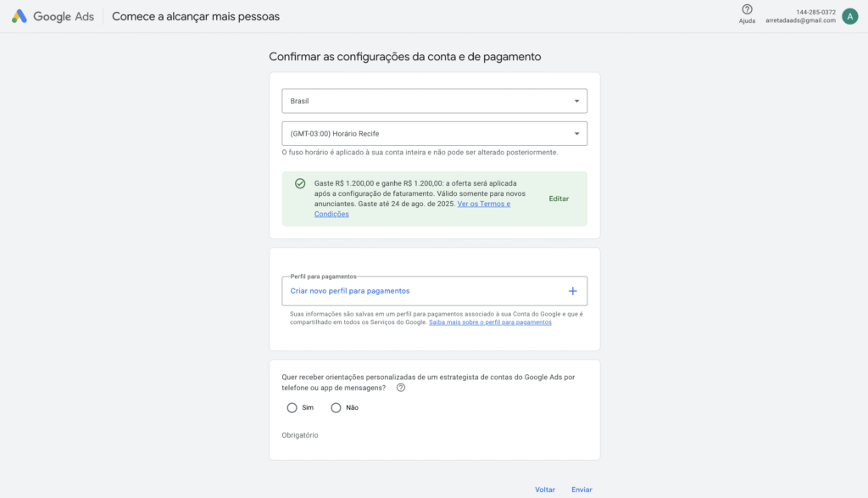Open the account avatar with letter A
The height and width of the screenshot is (498, 868).
coord(849,16)
